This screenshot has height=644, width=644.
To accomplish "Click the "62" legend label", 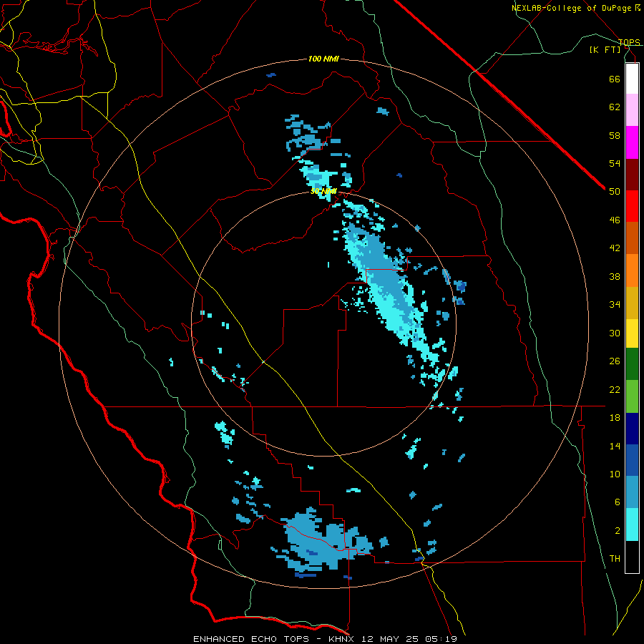I will tap(615, 107).
